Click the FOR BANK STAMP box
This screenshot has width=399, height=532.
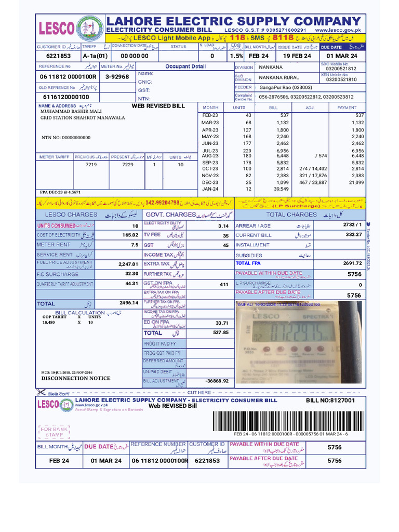[54, 432]
